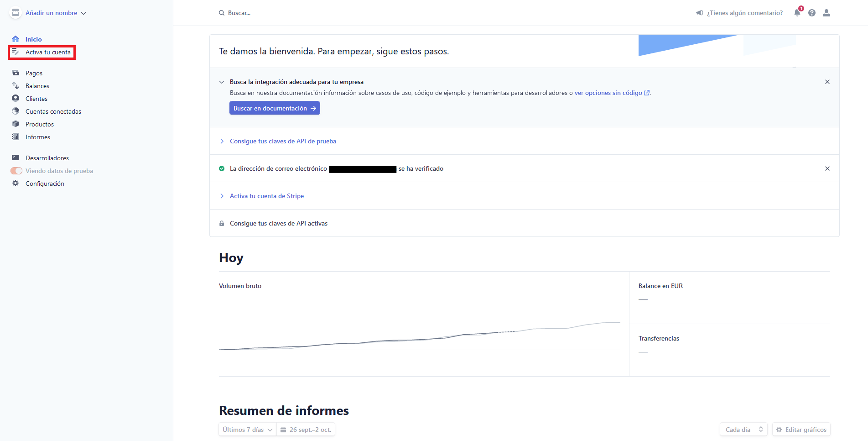Open the help question mark icon
The height and width of the screenshot is (441, 868).
point(812,13)
